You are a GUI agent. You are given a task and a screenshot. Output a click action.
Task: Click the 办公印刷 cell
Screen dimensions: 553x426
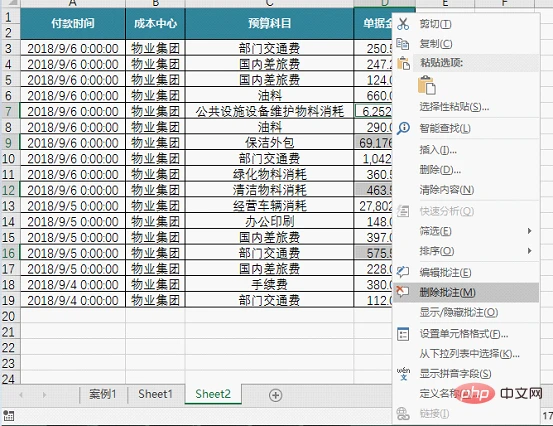pos(269,221)
